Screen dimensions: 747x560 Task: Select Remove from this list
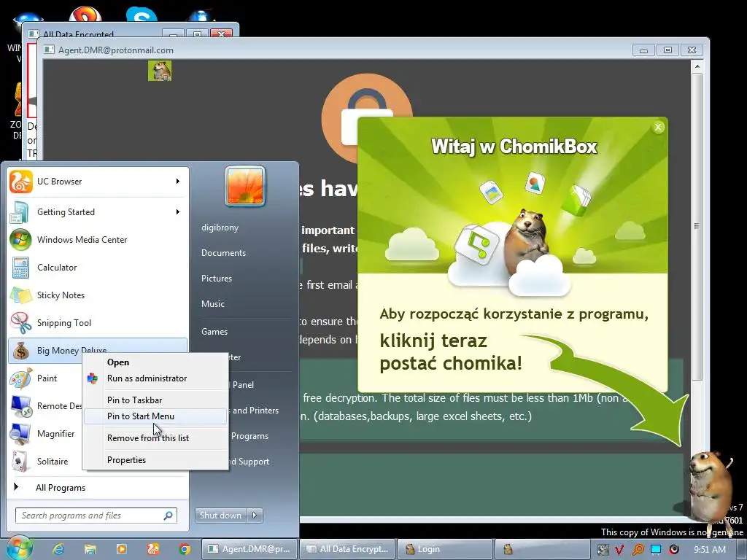tap(147, 438)
